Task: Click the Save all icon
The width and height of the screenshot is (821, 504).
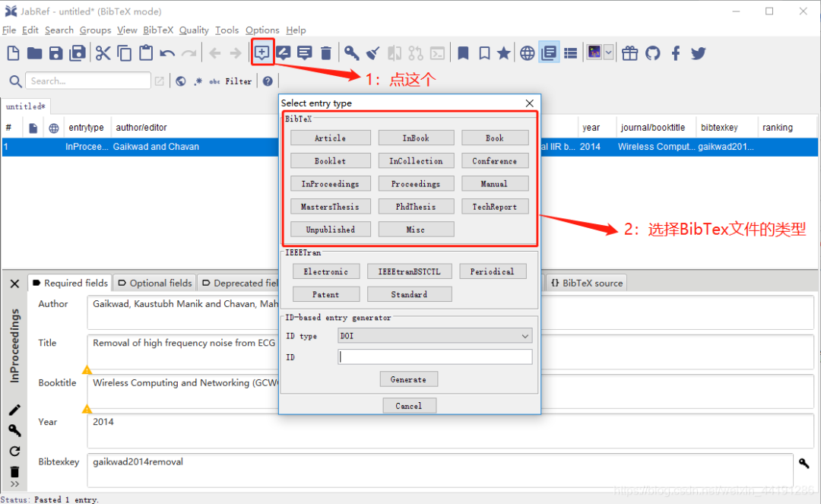Action: pyautogui.click(x=78, y=53)
